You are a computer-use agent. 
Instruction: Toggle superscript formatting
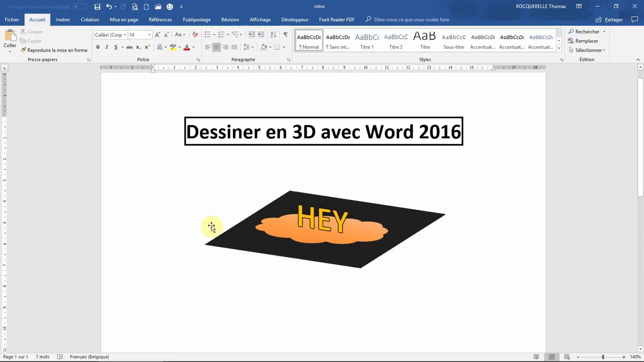point(147,47)
